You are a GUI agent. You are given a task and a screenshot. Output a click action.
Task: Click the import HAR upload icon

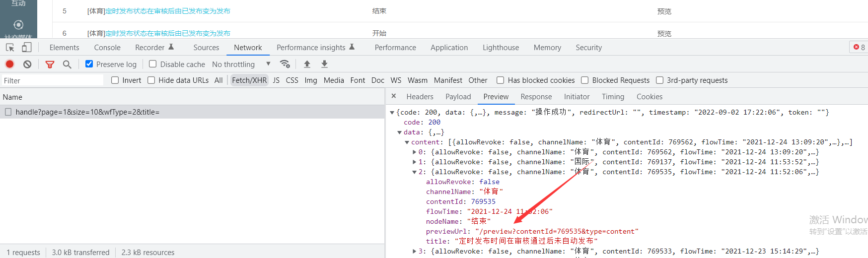point(307,64)
